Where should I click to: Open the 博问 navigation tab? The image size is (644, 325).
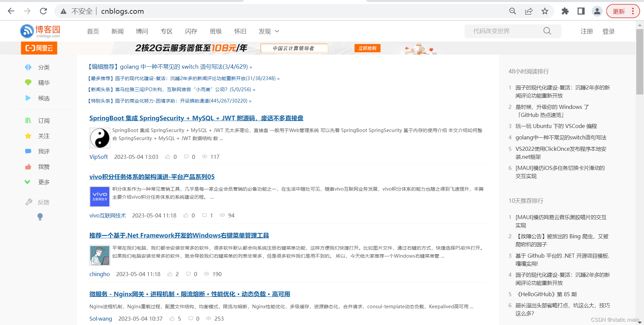142,31
